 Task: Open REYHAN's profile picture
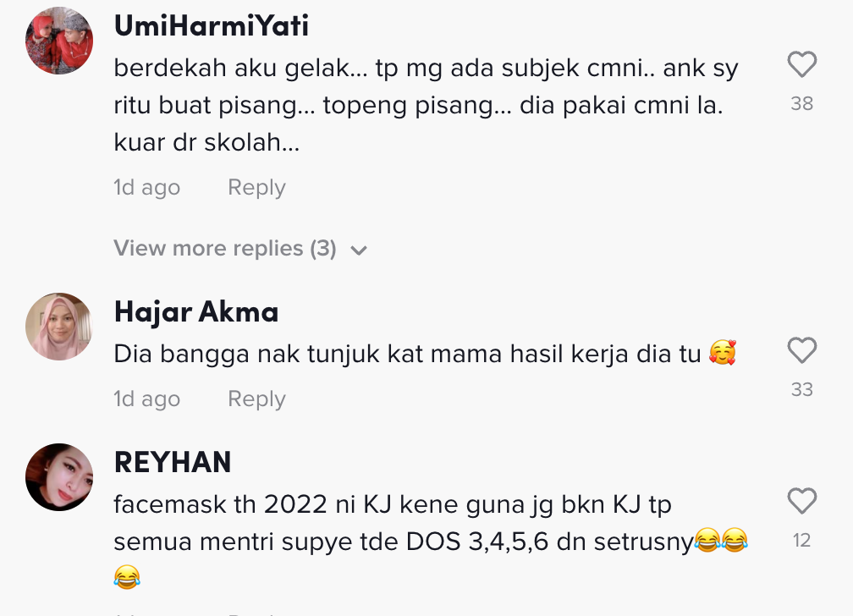coord(59,477)
